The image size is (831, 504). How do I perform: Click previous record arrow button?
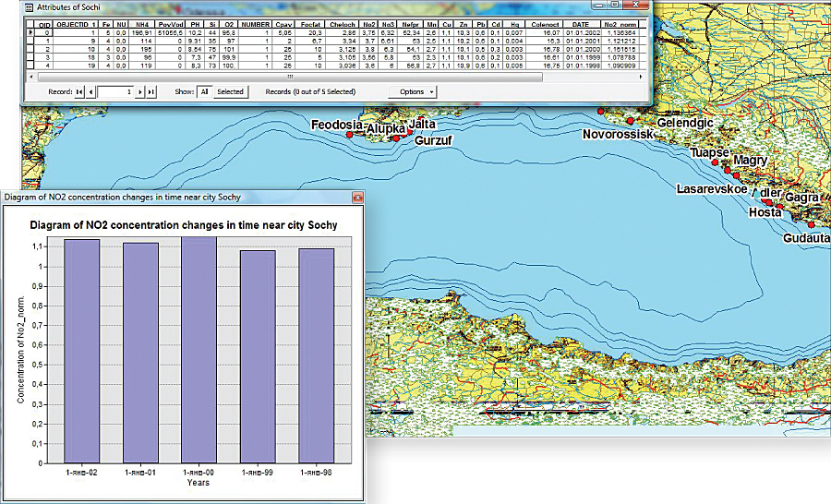[90, 92]
